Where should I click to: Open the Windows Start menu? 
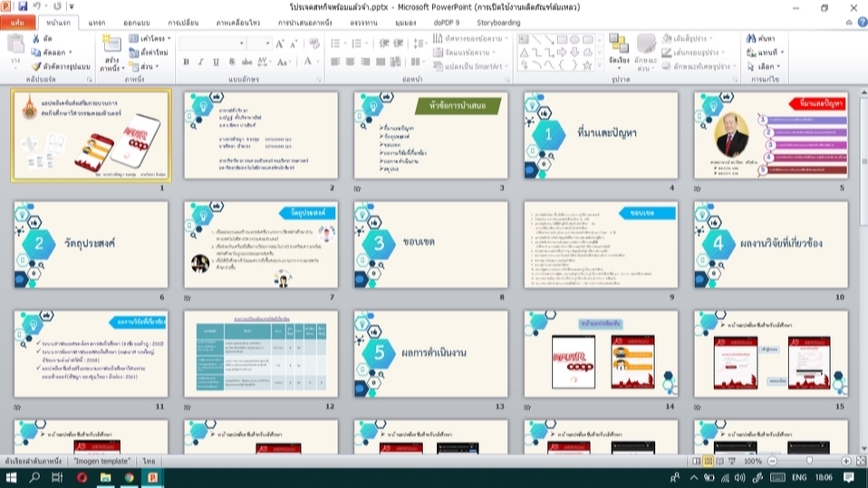11,477
